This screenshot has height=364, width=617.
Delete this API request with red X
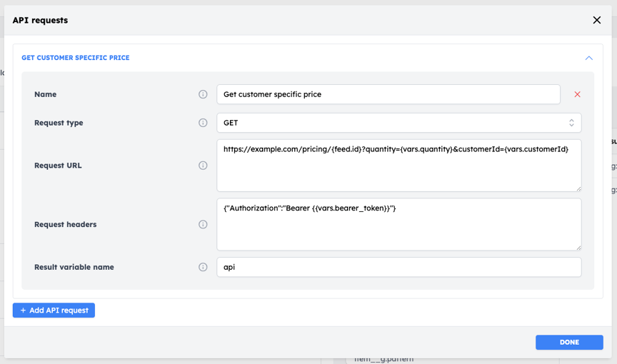click(x=577, y=94)
